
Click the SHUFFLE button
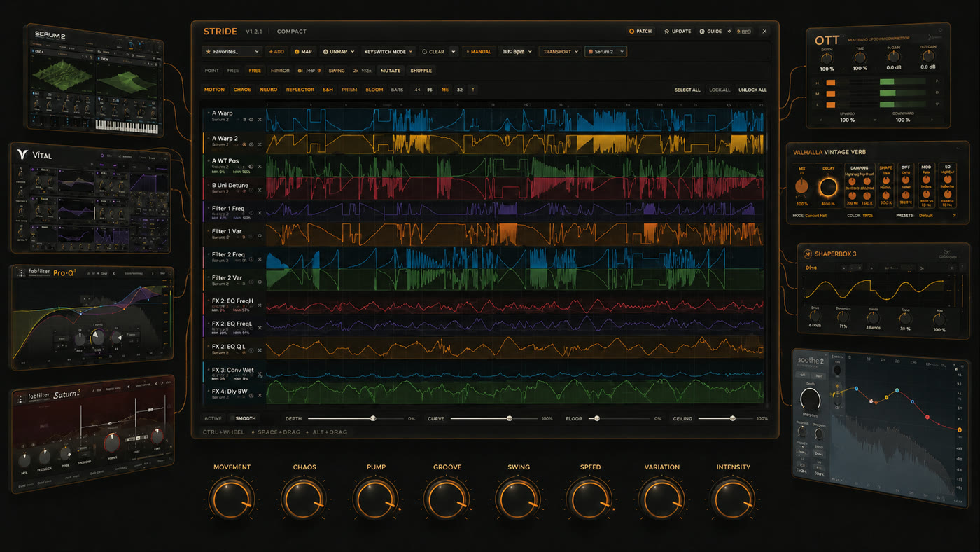(421, 71)
